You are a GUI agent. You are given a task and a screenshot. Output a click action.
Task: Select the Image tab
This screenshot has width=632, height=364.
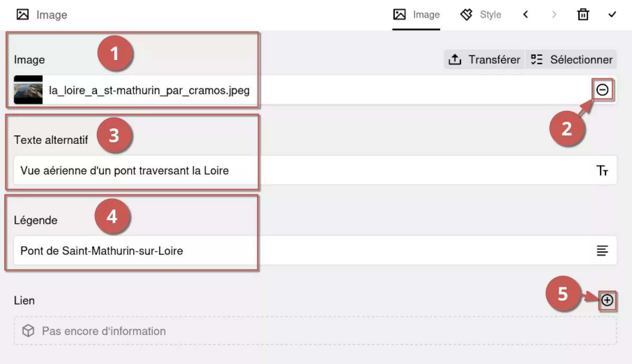[417, 15]
